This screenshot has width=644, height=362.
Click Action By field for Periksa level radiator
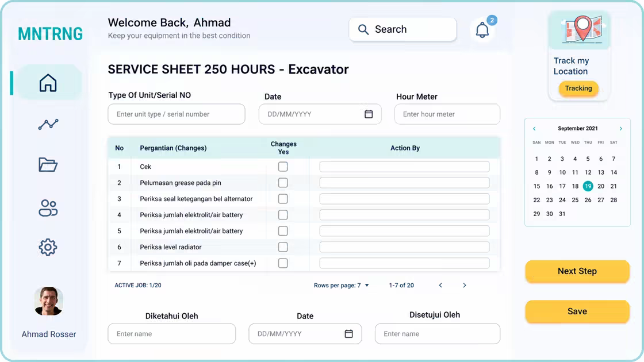[405, 247]
